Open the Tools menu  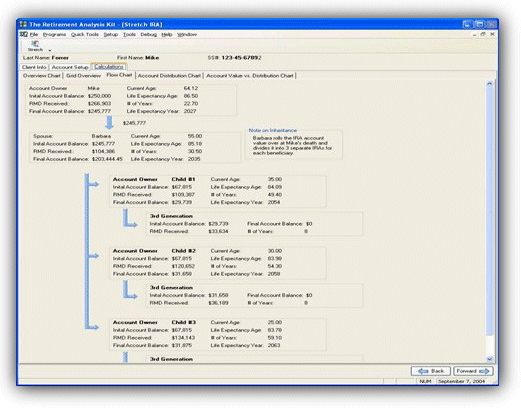[129, 34]
